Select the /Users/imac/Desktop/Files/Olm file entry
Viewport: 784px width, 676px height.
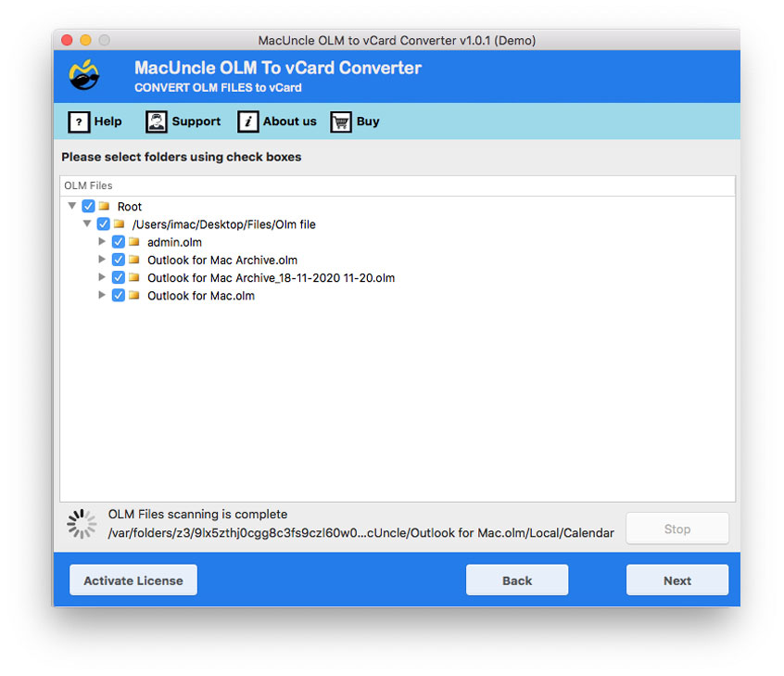click(228, 223)
